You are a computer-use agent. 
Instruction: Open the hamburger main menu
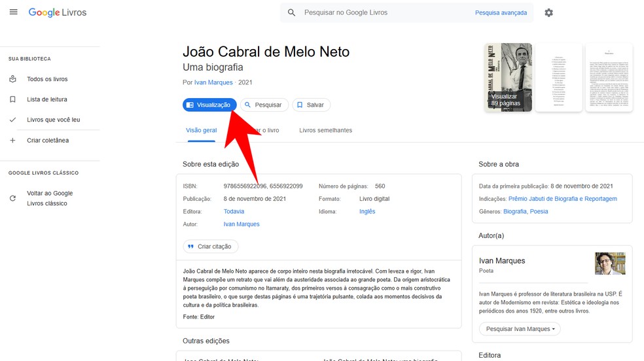tap(14, 12)
